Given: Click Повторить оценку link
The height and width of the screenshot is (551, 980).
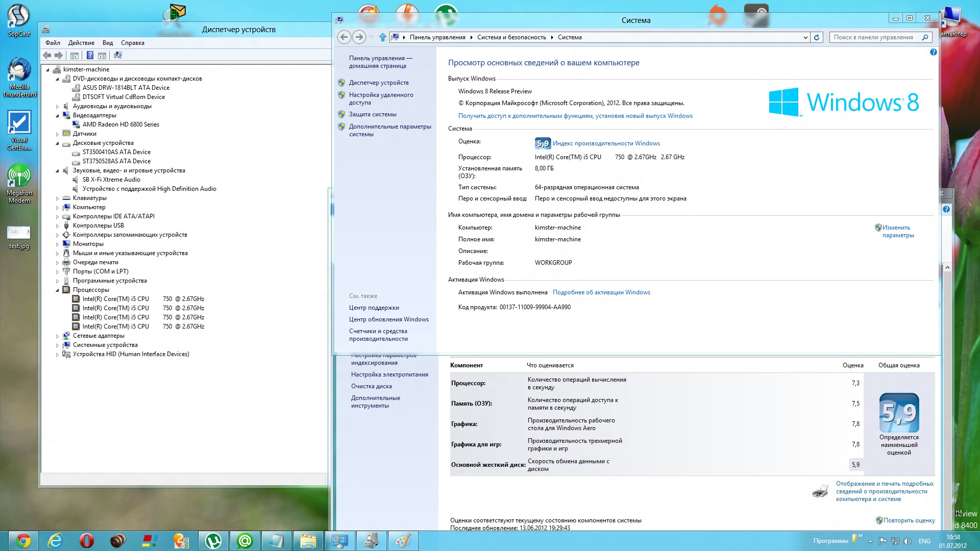Looking at the screenshot, I should (909, 520).
